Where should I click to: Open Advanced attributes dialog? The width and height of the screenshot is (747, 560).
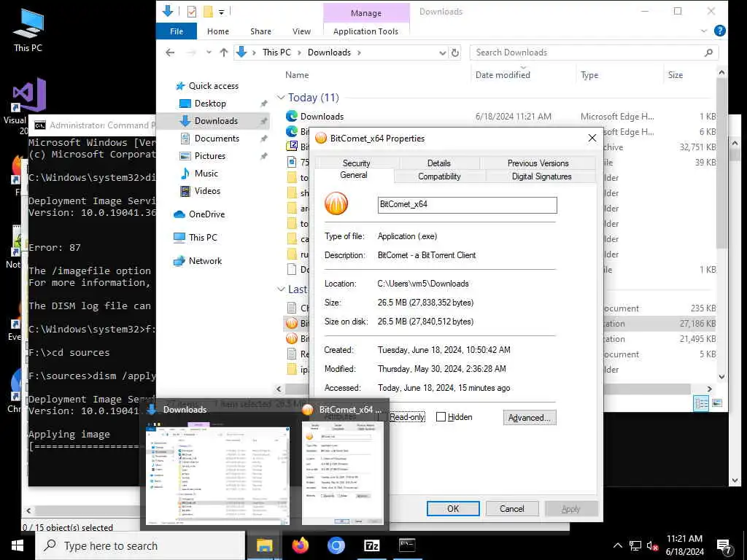530,418
